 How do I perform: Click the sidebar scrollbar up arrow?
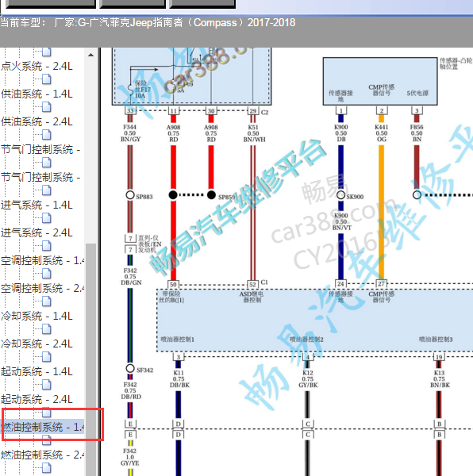(90, 55)
